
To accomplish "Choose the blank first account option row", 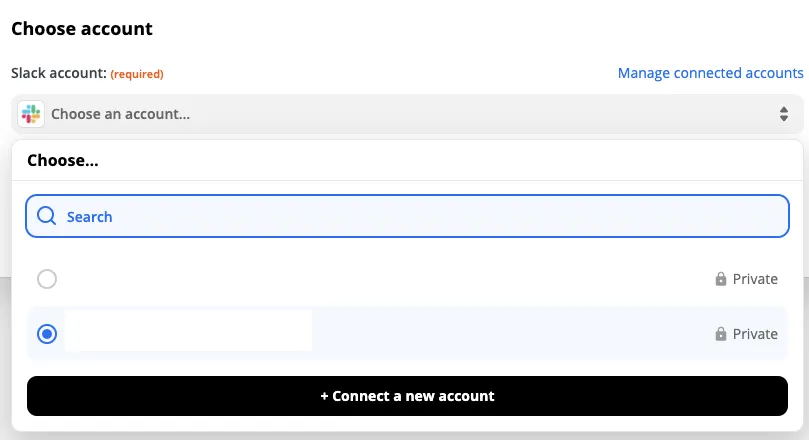I will tap(380, 280).
